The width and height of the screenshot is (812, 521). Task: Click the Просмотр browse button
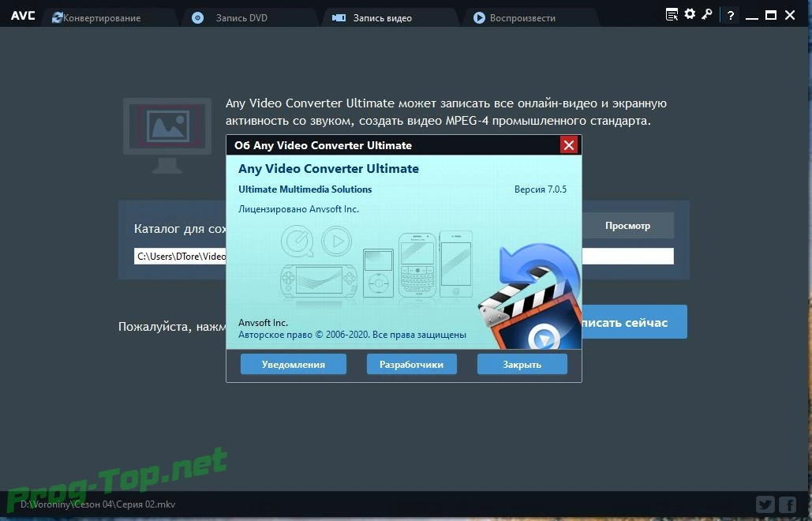[627, 226]
